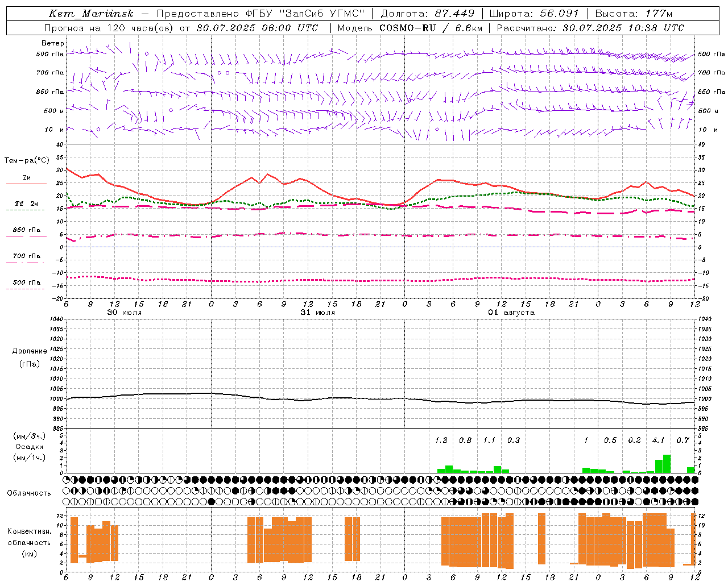Select the Высота: 177м field
Image resolution: width=728 pixels, height=582 pixels.
(634, 14)
